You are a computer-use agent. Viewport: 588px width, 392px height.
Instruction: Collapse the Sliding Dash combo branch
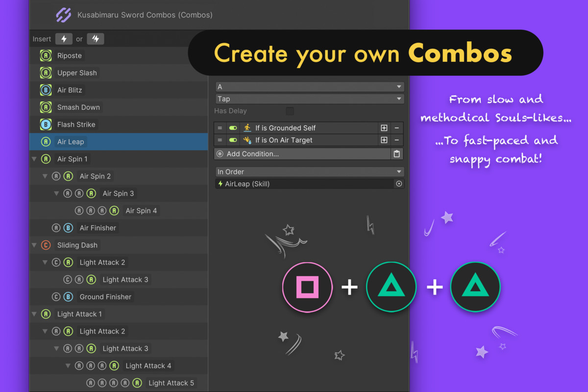click(x=34, y=245)
